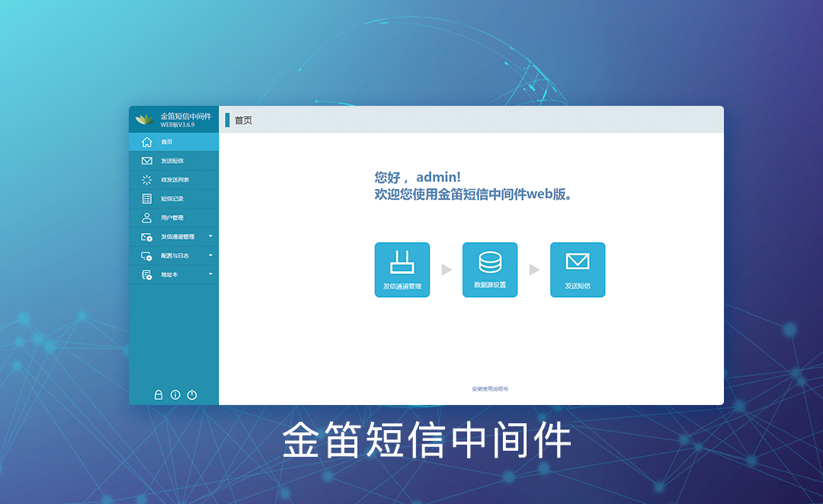Collapse the 配置与日志 sidebar arrow
The image size is (823, 504).
pyautogui.click(x=210, y=255)
